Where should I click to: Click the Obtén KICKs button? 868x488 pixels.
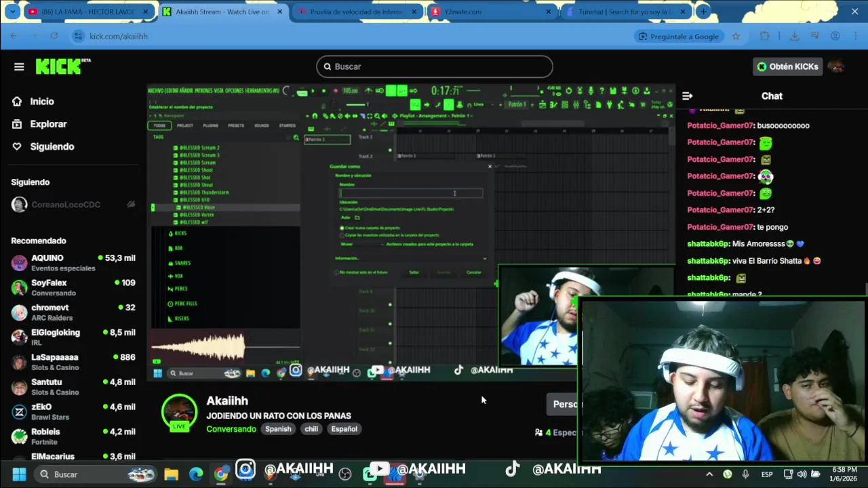pos(788,66)
